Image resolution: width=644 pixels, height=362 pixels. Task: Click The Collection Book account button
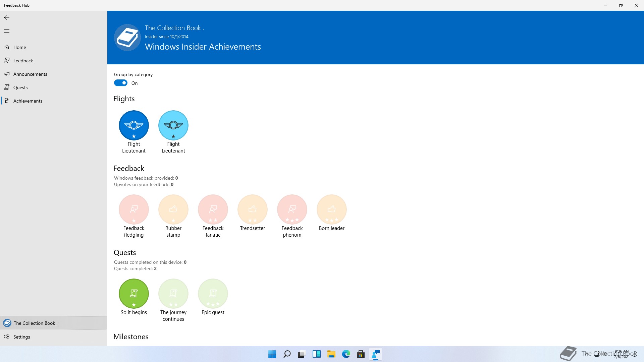36,323
